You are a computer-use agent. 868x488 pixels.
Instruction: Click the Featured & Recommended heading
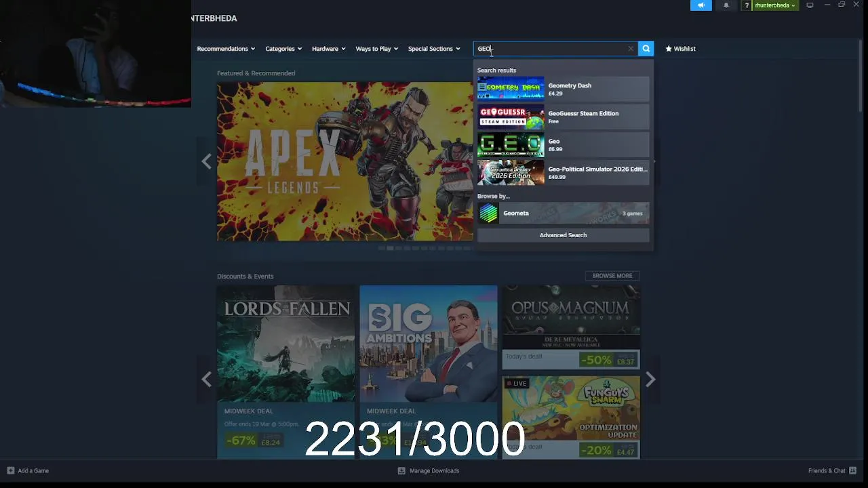click(x=256, y=73)
